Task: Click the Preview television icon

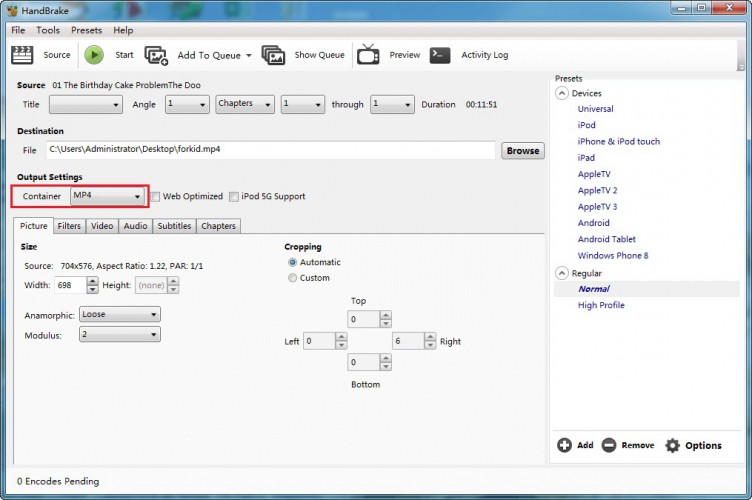Action: coord(368,55)
